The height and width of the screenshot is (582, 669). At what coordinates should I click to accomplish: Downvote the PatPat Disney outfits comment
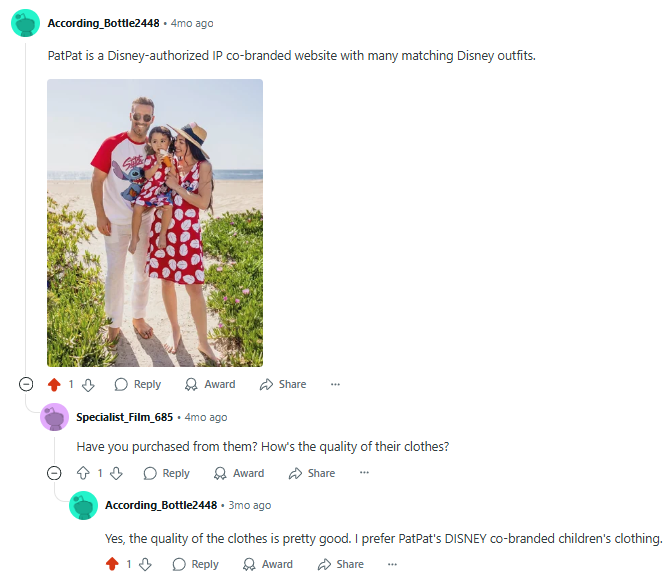[x=87, y=384]
